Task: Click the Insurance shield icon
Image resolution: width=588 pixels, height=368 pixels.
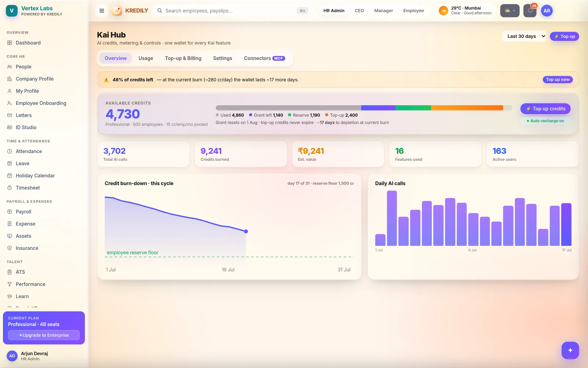Action: tap(10, 248)
